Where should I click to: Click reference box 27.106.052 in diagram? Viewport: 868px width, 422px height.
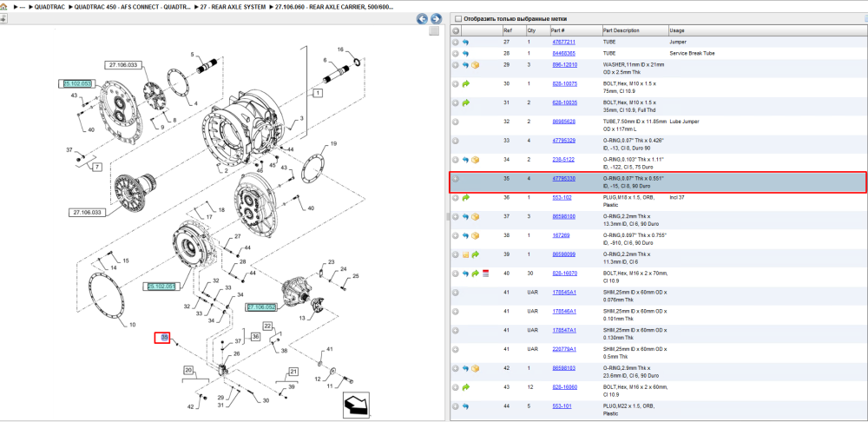[261, 307]
